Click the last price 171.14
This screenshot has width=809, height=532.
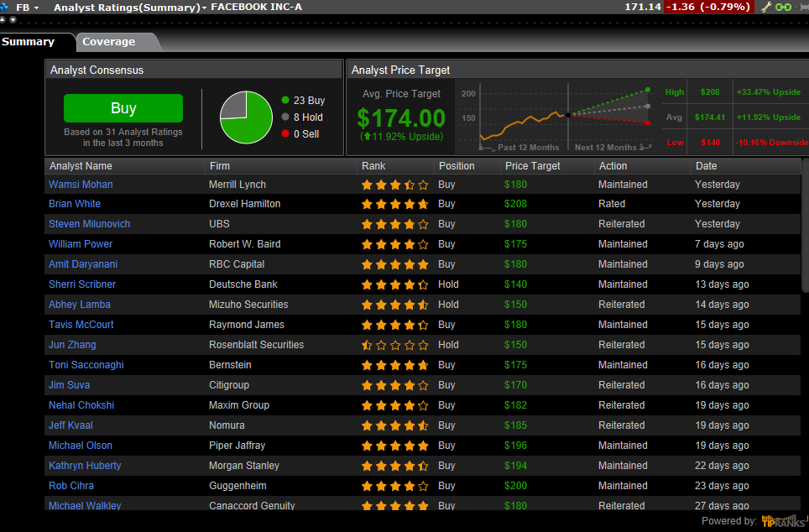(642, 7)
